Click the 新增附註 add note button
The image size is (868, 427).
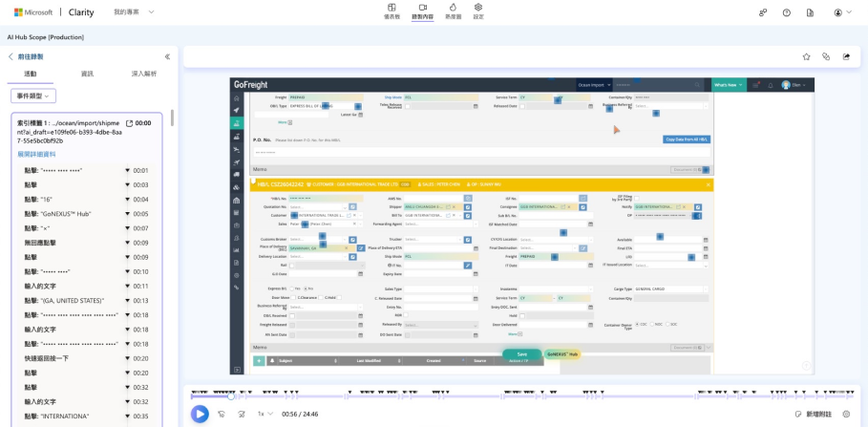point(814,414)
